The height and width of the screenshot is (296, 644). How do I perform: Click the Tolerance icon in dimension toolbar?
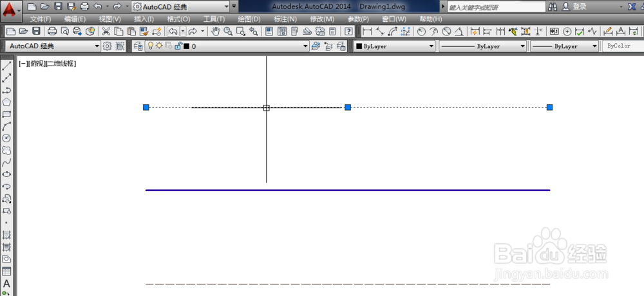pos(554,31)
